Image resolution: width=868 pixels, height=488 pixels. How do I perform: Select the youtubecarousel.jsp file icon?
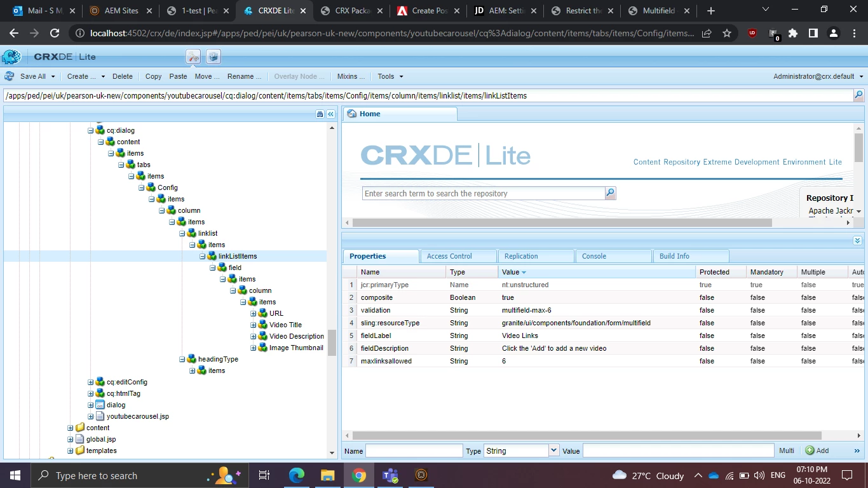pyautogui.click(x=100, y=416)
